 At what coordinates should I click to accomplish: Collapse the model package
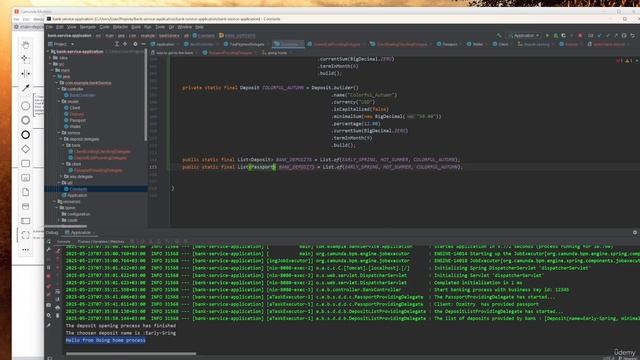(60, 101)
